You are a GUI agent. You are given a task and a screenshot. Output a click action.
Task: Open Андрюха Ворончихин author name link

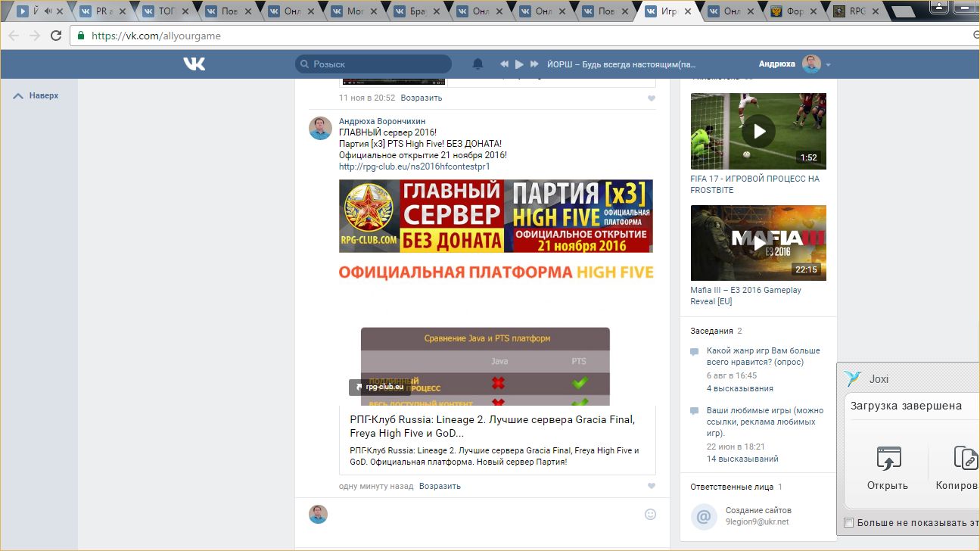coord(382,121)
